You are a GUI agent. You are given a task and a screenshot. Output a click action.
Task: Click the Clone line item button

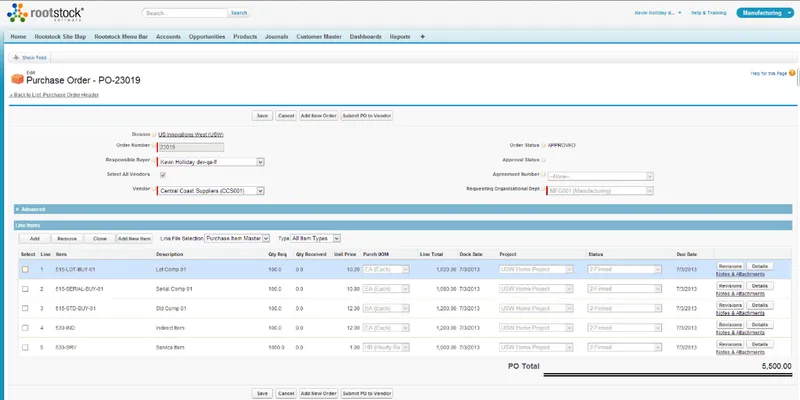(100, 238)
